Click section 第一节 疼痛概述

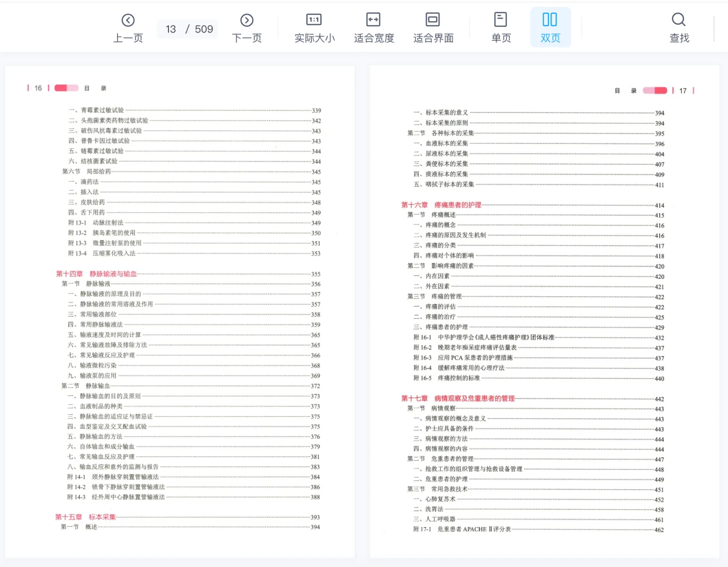pyautogui.click(x=431, y=215)
